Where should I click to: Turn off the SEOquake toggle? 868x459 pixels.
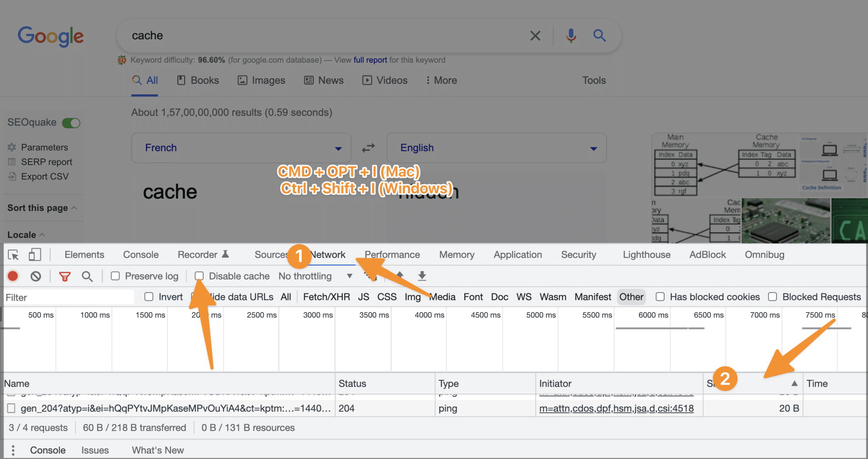(x=72, y=122)
